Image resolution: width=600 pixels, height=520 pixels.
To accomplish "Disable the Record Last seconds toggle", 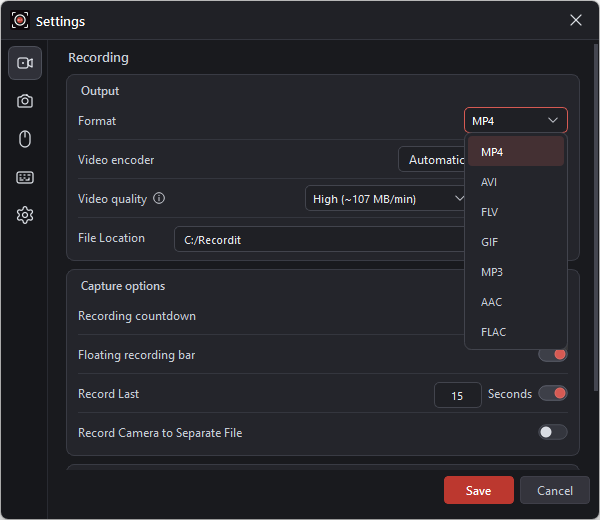I will point(553,393).
